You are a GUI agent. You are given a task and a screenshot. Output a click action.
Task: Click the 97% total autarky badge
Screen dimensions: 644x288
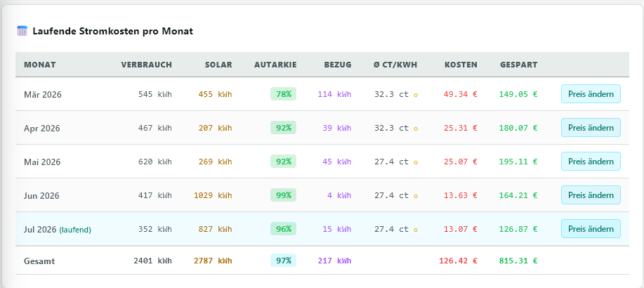pos(284,261)
